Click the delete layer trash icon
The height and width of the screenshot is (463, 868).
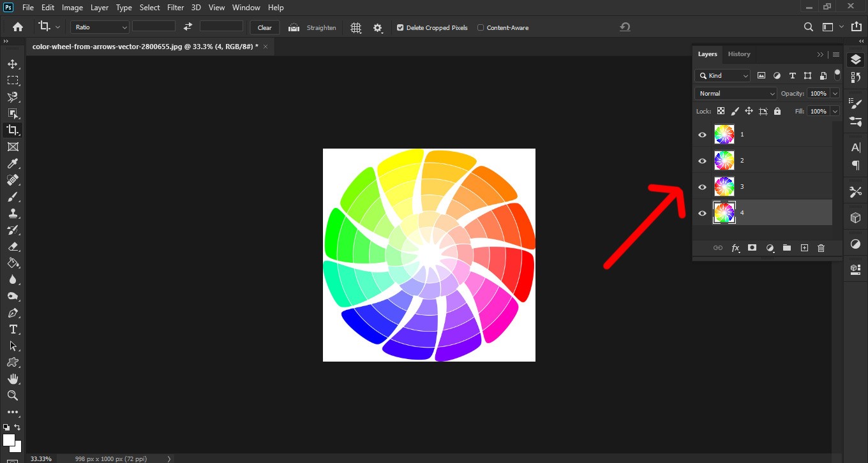(821, 247)
